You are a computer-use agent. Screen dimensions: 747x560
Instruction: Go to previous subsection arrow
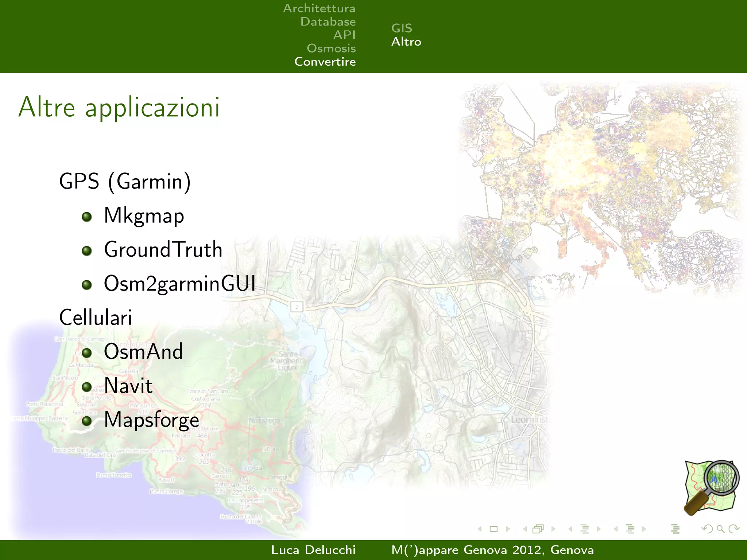click(x=570, y=529)
